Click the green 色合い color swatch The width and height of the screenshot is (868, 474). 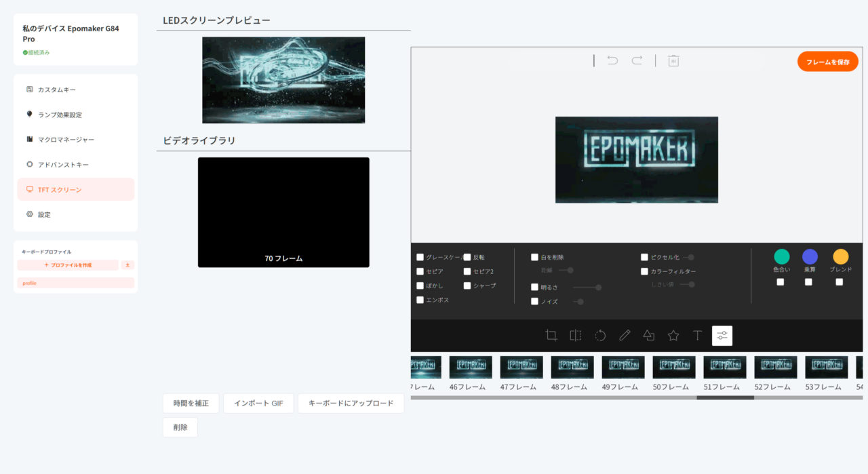(x=782, y=257)
